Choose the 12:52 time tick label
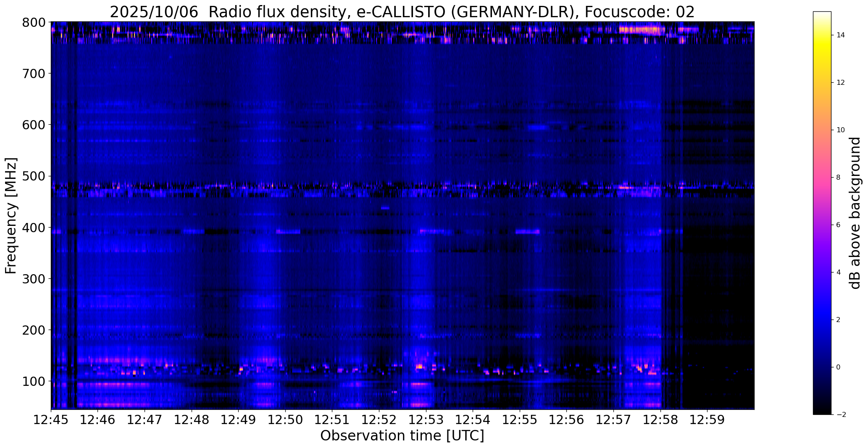868x448 pixels. coord(379,419)
